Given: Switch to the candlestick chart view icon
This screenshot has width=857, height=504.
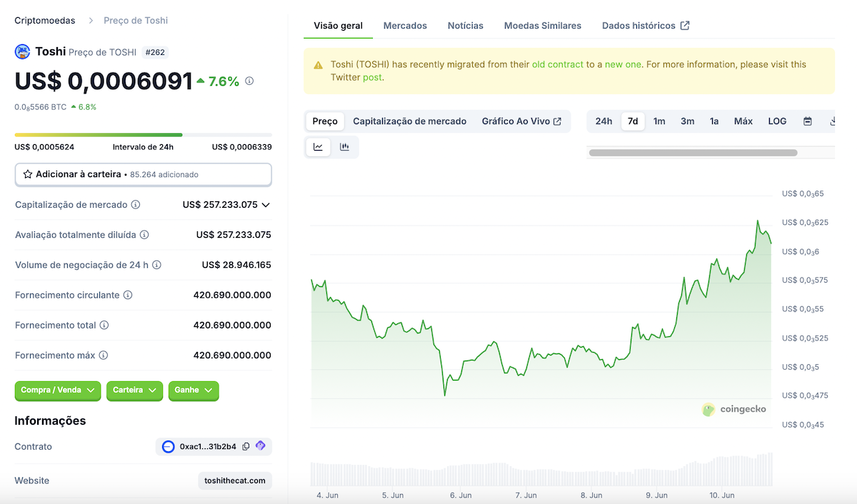Looking at the screenshot, I should [x=345, y=147].
